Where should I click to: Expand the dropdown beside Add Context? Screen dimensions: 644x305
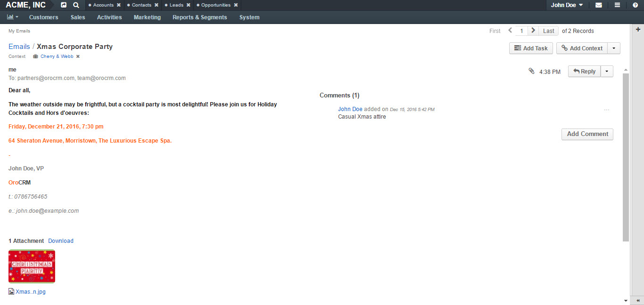coord(614,48)
